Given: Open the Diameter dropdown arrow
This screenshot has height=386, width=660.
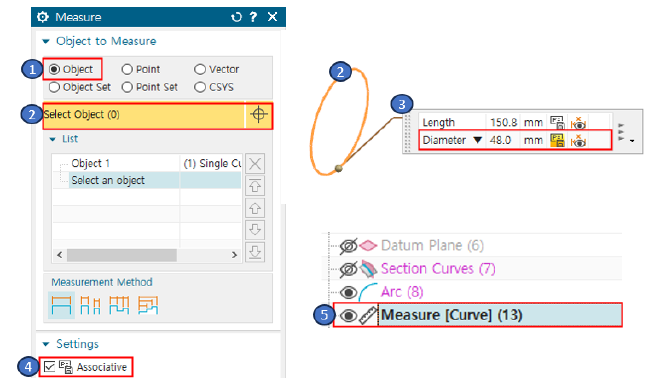Looking at the screenshot, I should tap(477, 140).
